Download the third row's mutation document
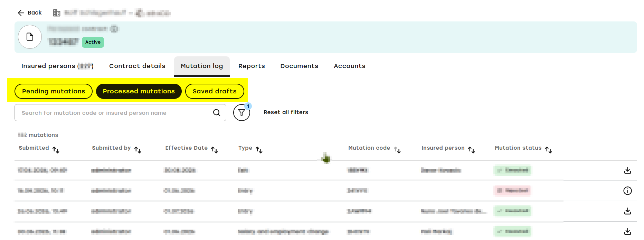This screenshot has width=644, height=240. (x=628, y=211)
